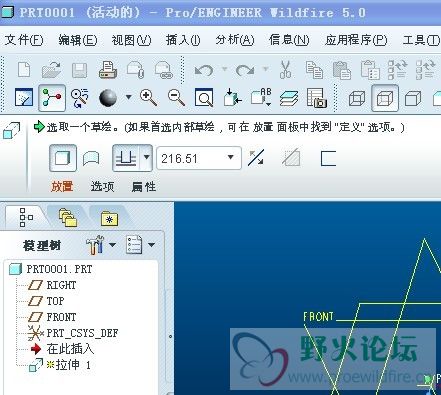Click the Extrude feature icon beside message
This screenshot has width=441, height=395.
click(x=12, y=130)
